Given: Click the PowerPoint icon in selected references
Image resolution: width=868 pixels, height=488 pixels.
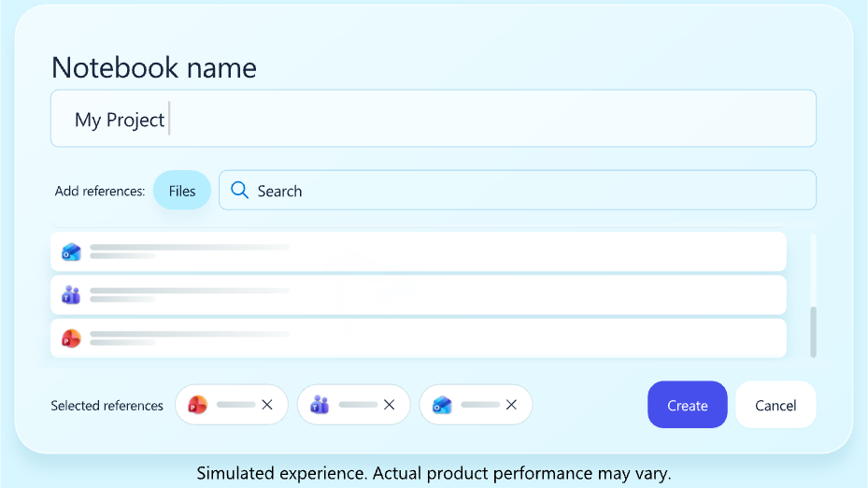Looking at the screenshot, I should 198,405.
